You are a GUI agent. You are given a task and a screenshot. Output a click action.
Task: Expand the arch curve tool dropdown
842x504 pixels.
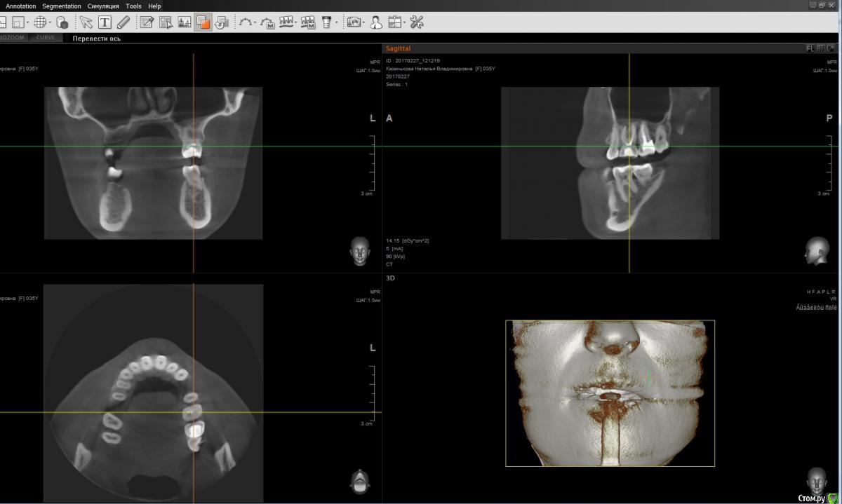[255, 23]
